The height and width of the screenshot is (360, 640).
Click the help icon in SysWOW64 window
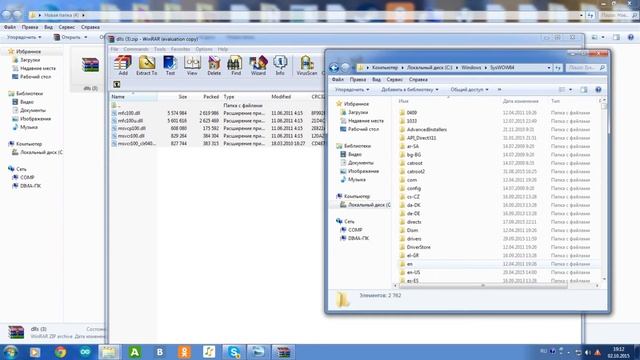point(598,89)
